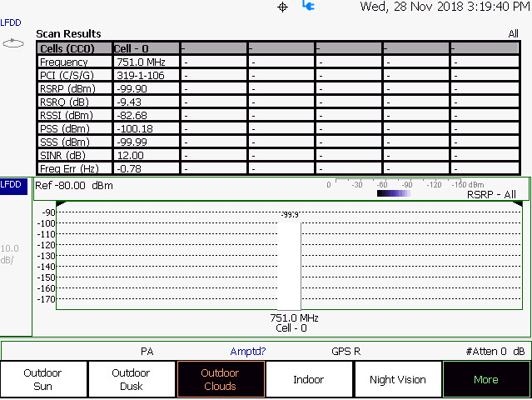Click the 12.00 SINR value
532x400 pixels.
(130, 155)
